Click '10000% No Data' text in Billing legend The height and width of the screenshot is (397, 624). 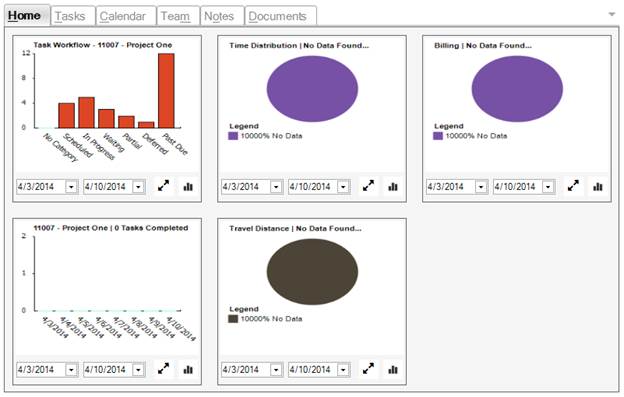[x=476, y=136]
